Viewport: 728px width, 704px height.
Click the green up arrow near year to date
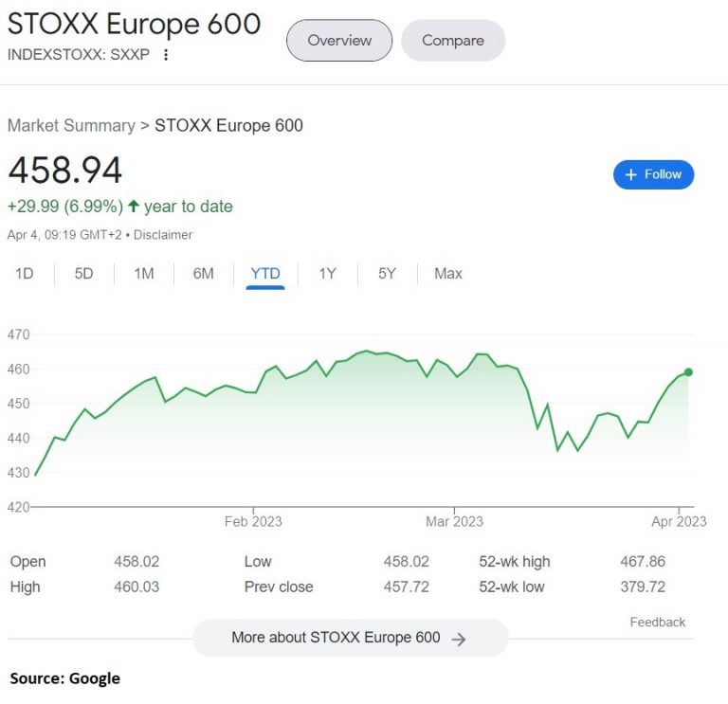point(134,206)
